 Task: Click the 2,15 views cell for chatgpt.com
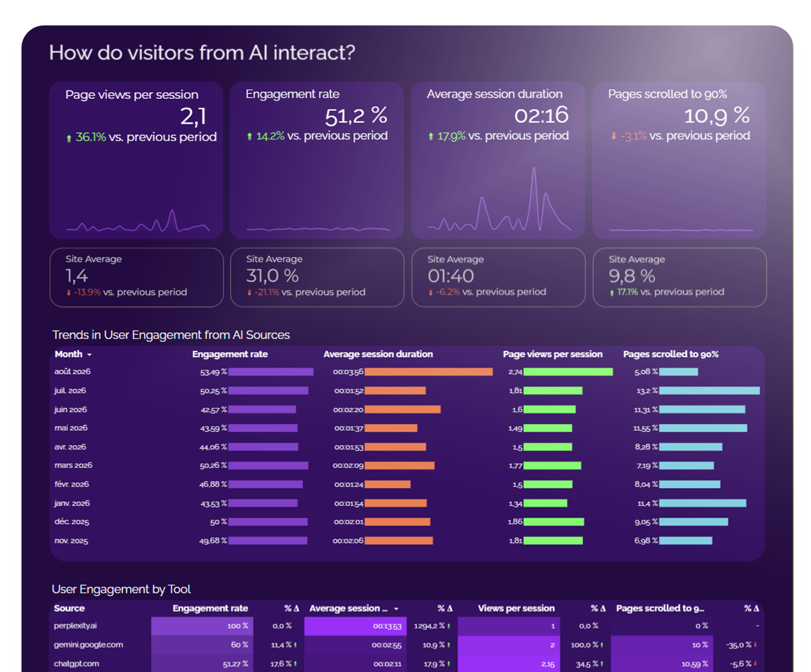[509, 664]
